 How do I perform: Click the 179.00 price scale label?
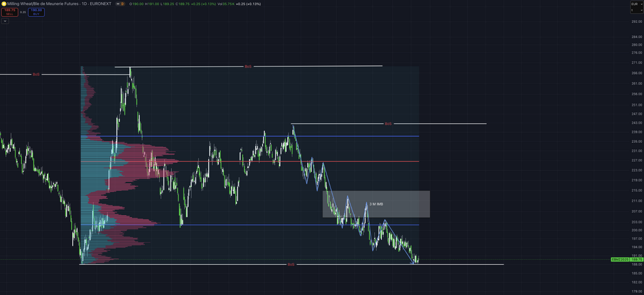[x=637, y=292]
